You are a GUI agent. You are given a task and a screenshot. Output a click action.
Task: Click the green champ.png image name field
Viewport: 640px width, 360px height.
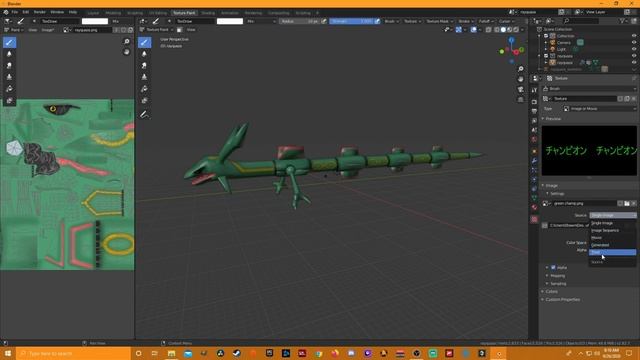coord(584,203)
